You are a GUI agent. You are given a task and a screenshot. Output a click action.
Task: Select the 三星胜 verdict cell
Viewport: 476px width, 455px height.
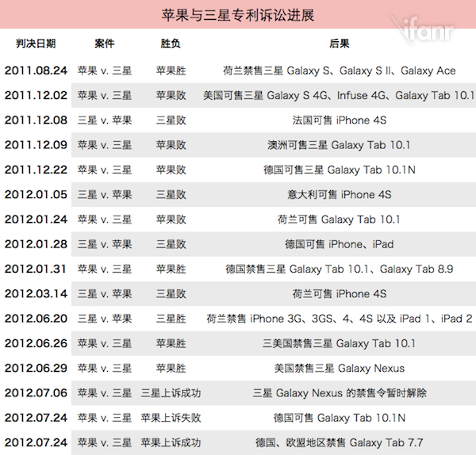point(171,319)
